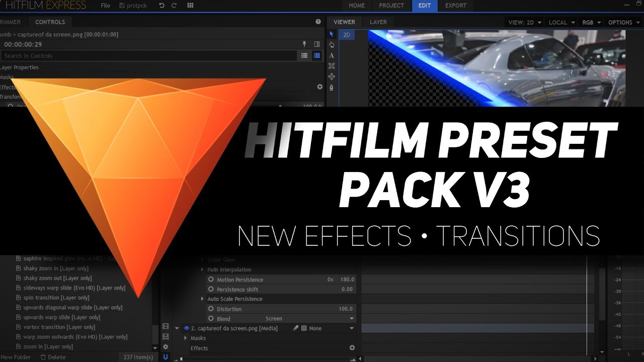This screenshot has width=644, height=362.
Task: Switch to the Viewer tab
Action: [x=344, y=22]
